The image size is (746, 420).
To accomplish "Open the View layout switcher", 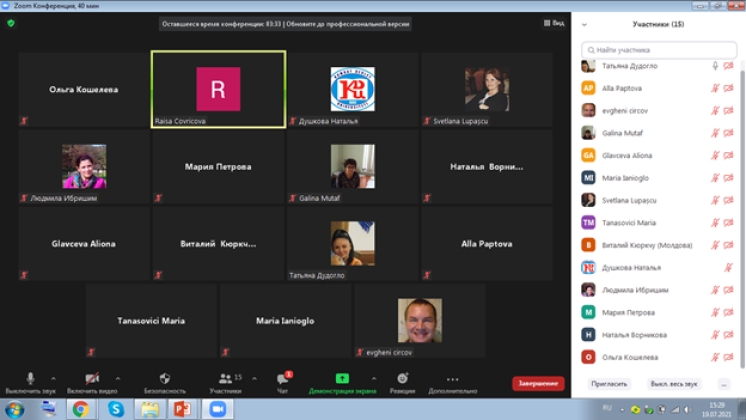I will [x=554, y=23].
